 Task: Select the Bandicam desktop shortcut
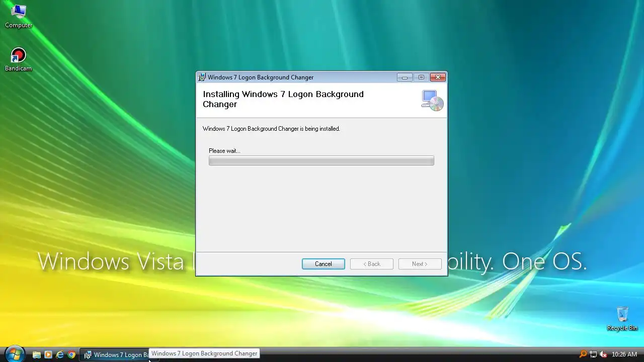coord(18,59)
